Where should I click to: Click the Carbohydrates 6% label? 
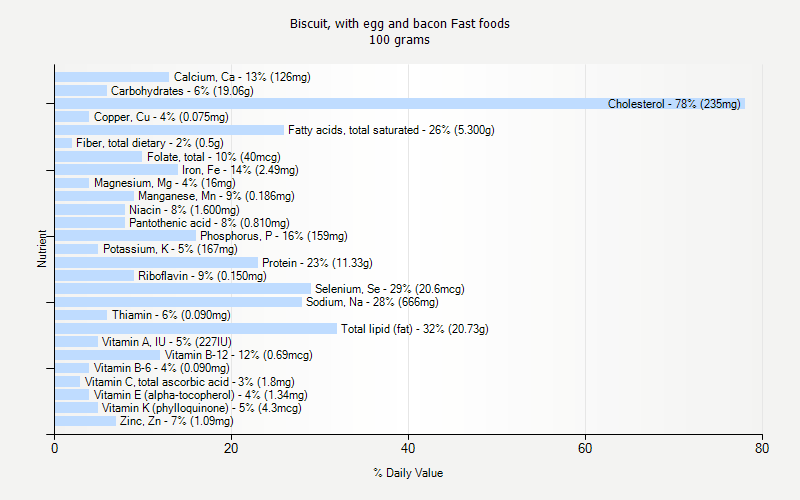[182, 91]
